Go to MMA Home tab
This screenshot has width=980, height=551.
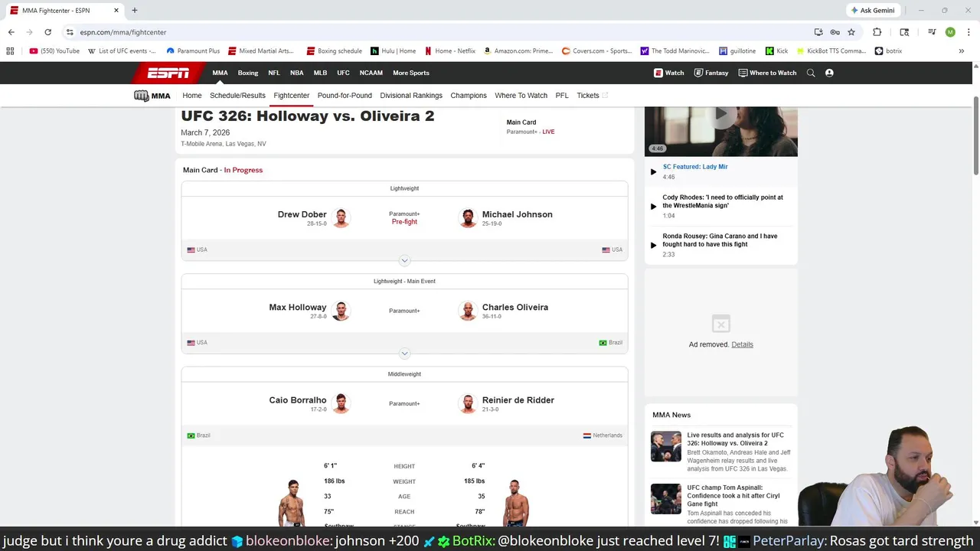click(192, 96)
